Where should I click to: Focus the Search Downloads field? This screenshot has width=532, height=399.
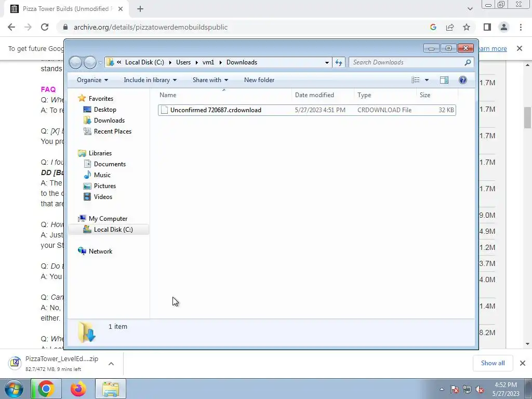coord(407,62)
